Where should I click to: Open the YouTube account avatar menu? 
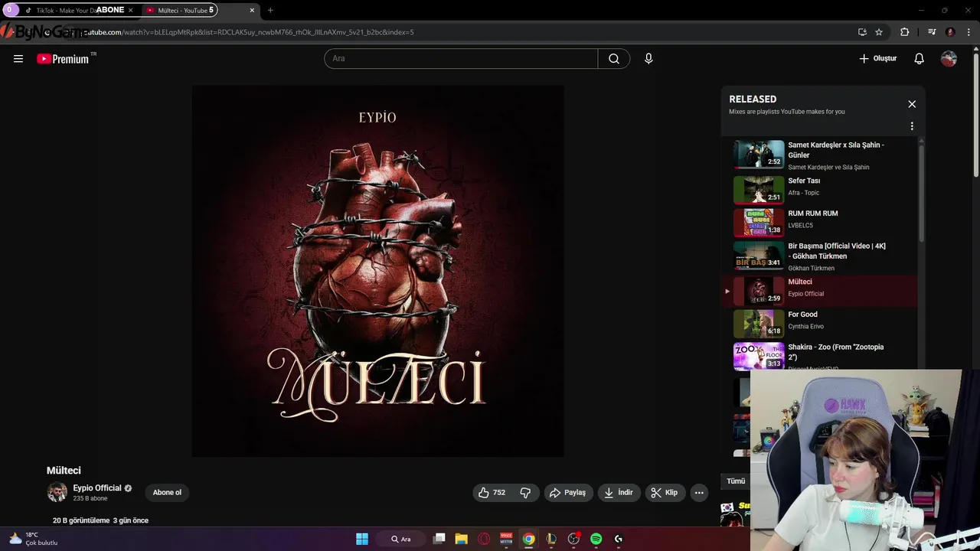pyautogui.click(x=949, y=59)
